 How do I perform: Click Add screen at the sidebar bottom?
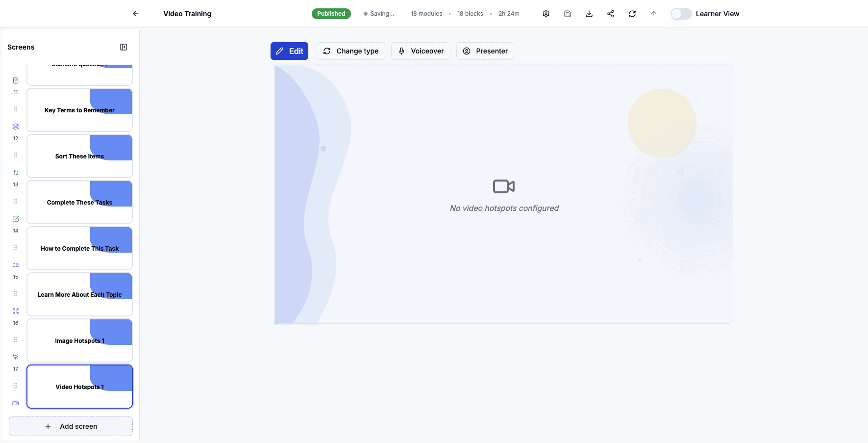coord(71,426)
